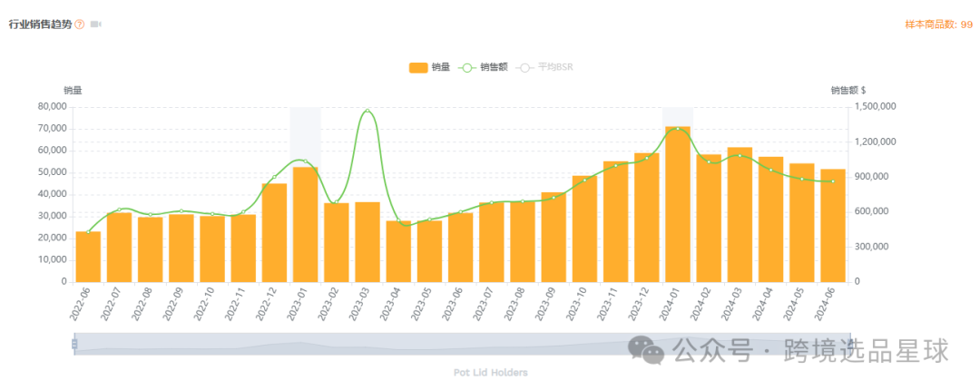The height and width of the screenshot is (390, 980).
Task: Click the 40,000 left axis value
Action: point(53,194)
